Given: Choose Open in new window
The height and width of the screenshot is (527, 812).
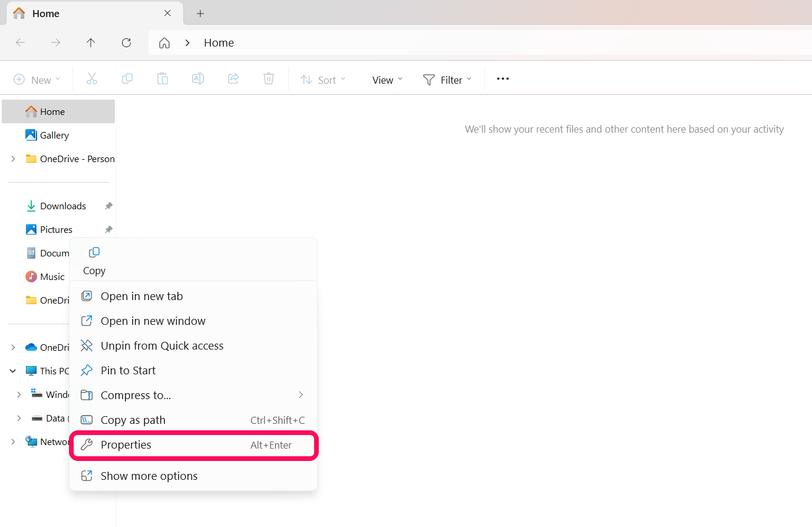Looking at the screenshot, I should tap(193, 321).
